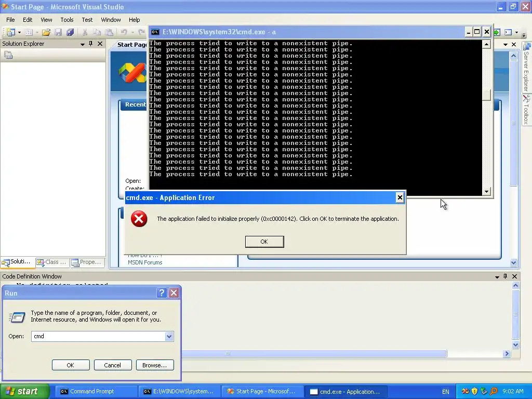Screen dimensions: 532x399
Task: Click the Open File folder icon
Action: pos(46,32)
